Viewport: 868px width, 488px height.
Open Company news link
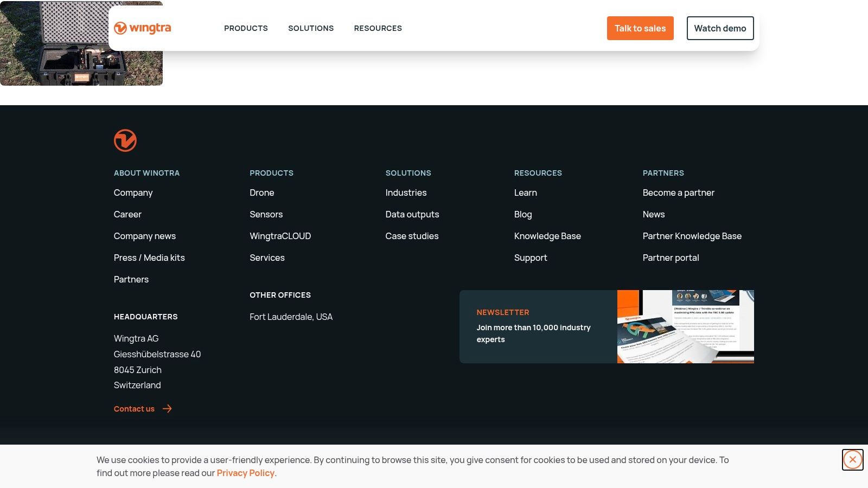[145, 236]
